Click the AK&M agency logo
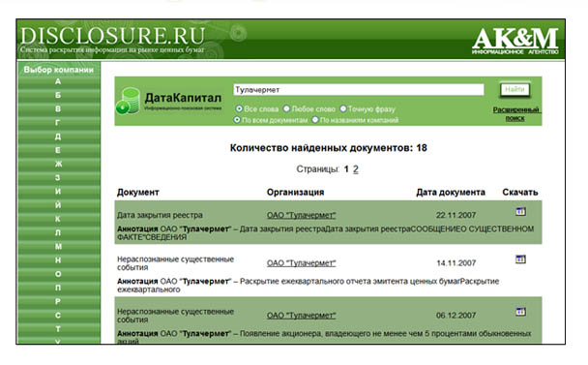Viewport: 588px width, 365px height. coord(514,41)
